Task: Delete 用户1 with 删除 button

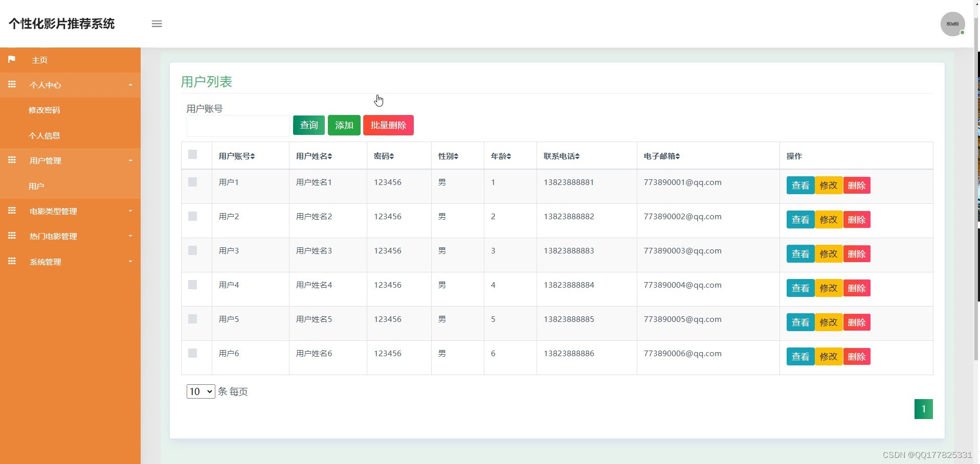Action: coord(857,185)
